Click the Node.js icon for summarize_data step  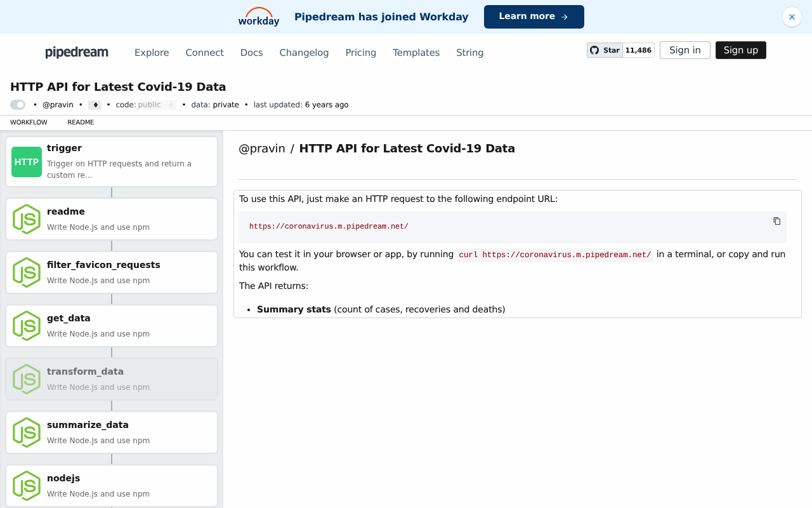[27, 432]
